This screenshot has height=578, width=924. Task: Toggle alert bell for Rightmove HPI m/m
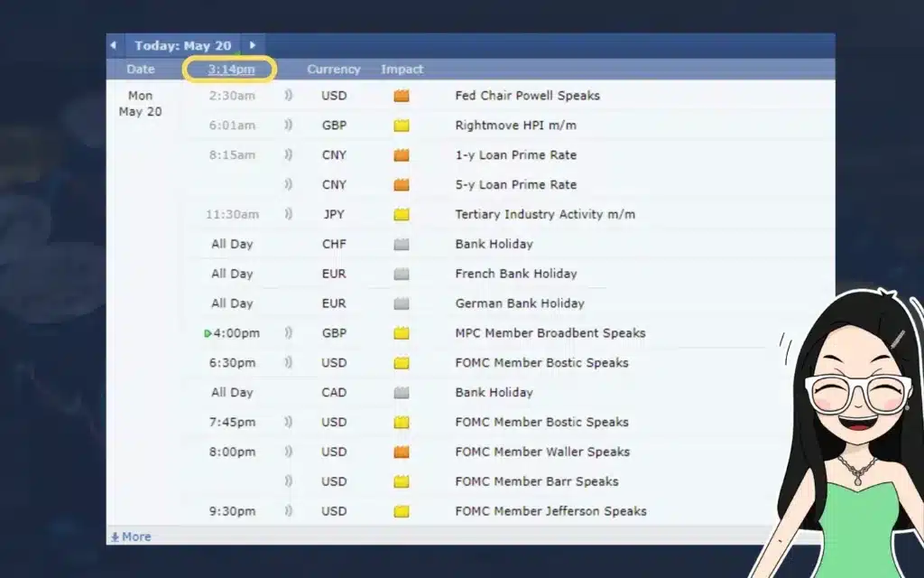tap(288, 125)
